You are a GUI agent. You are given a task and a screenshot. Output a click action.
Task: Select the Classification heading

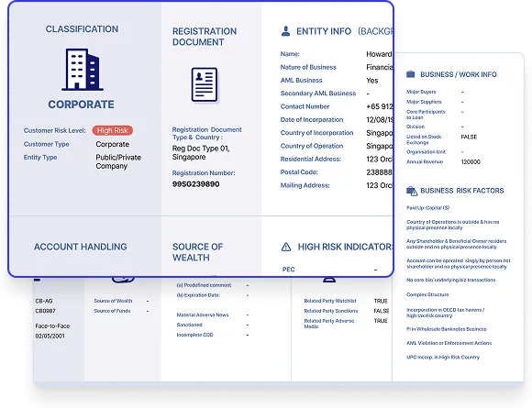(82, 29)
